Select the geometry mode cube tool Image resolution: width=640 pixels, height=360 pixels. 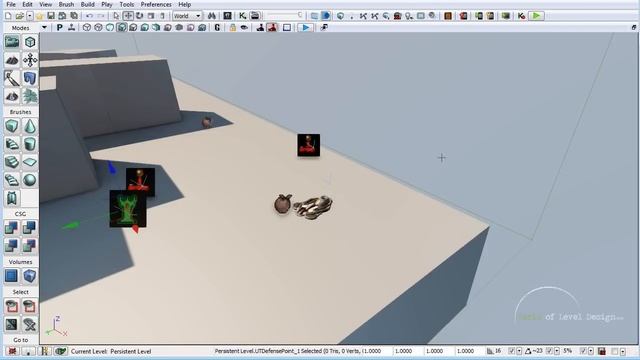pyautogui.click(x=30, y=42)
